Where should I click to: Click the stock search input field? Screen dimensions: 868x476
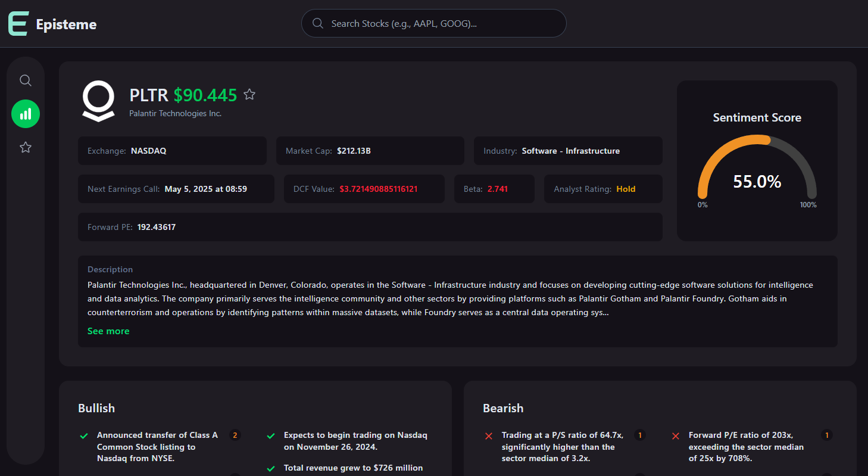coord(433,23)
